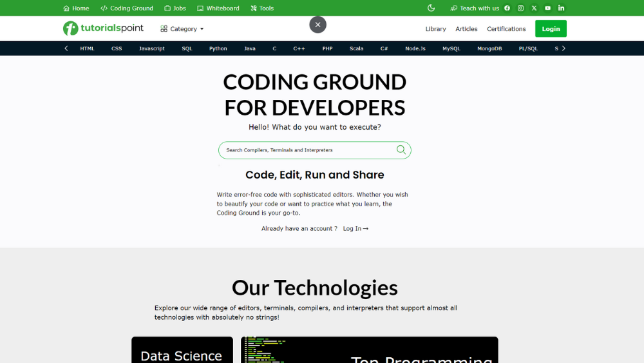
Task: Select Scala in the language bar
Action: click(x=357, y=48)
